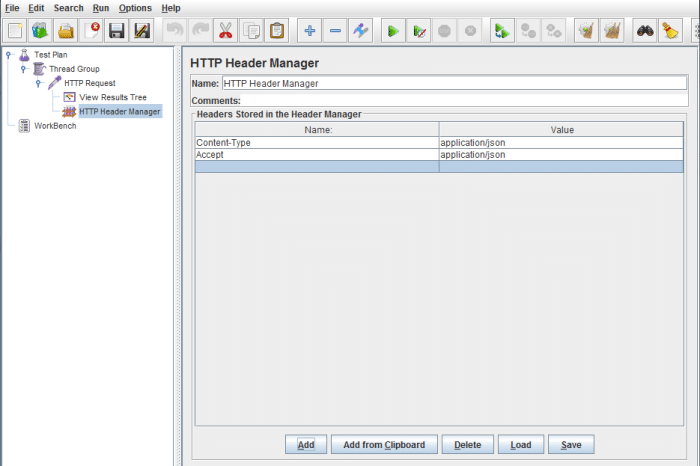The height and width of the screenshot is (466, 700).
Task: Click the Delete button
Action: (x=468, y=445)
